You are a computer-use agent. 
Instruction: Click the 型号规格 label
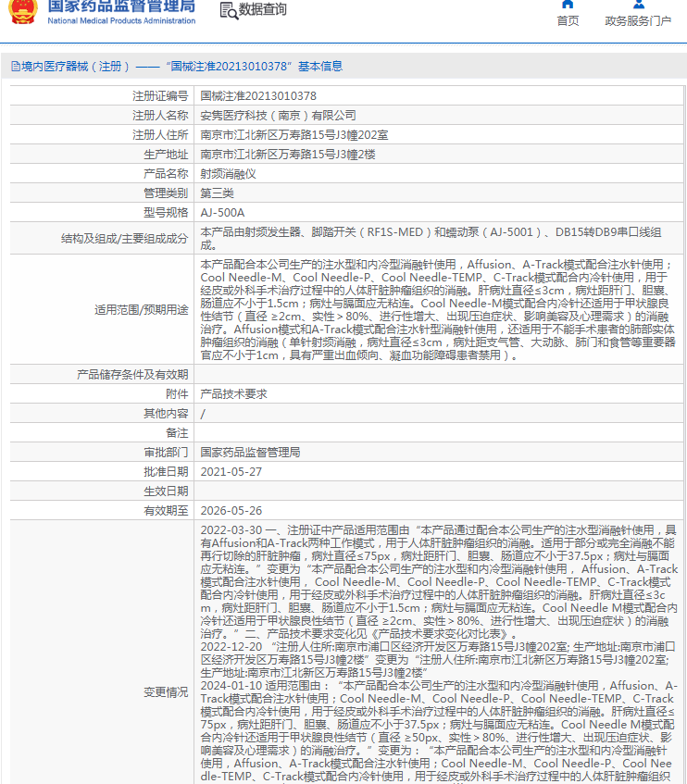(166, 213)
